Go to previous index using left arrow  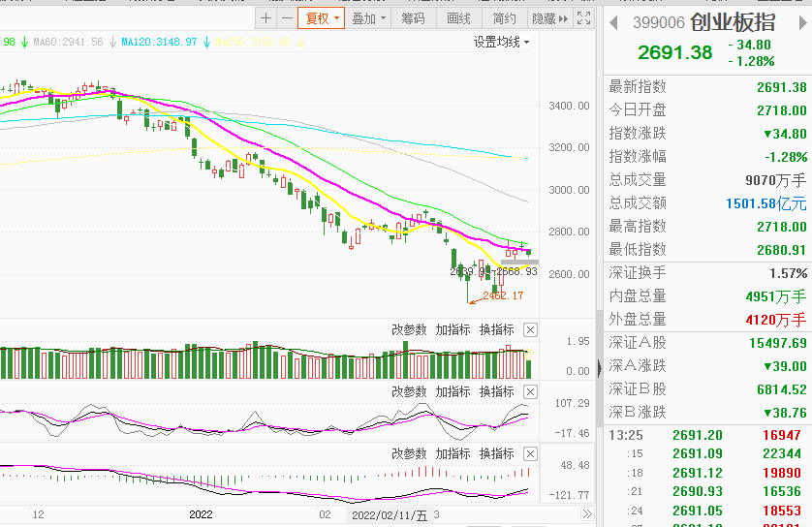click(x=612, y=21)
